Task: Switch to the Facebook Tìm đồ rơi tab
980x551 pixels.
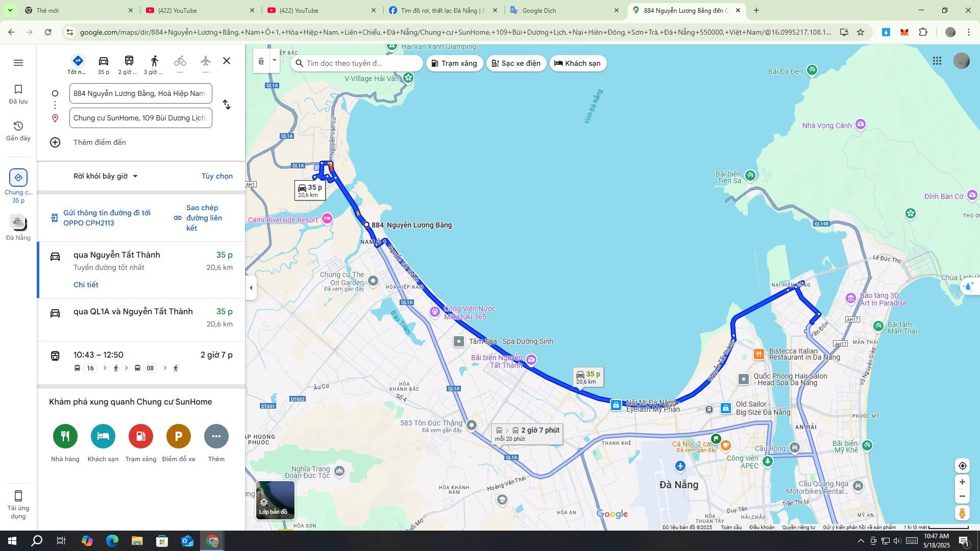Action: (443, 10)
